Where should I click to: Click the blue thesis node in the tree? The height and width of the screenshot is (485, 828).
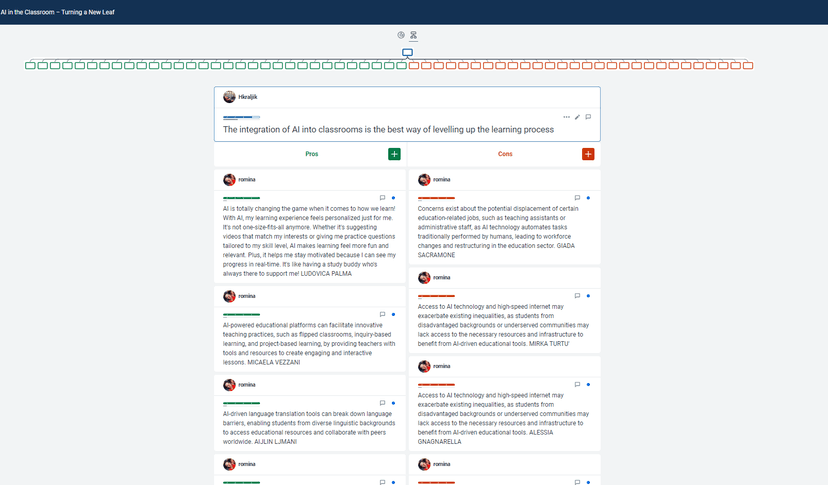(x=407, y=52)
